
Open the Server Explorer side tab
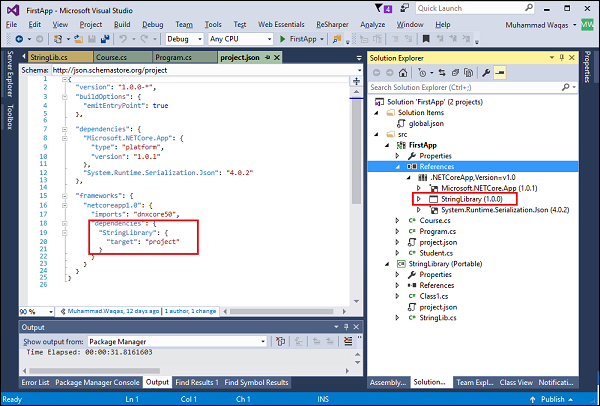[10, 73]
